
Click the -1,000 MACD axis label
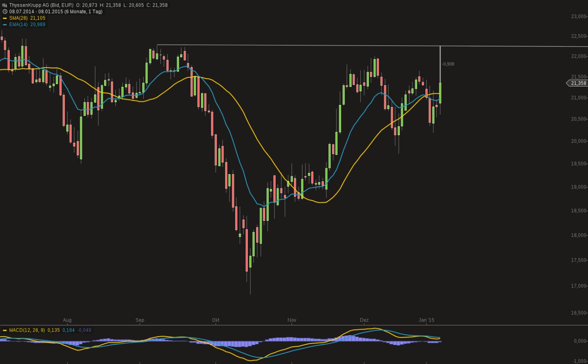pos(579,361)
